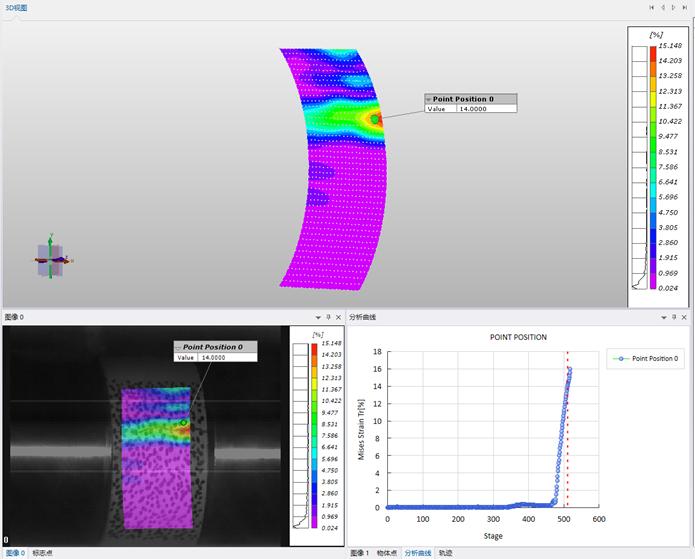Jump to first stage navigation arrow
The width and height of the screenshot is (695, 559).
click(651, 7)
